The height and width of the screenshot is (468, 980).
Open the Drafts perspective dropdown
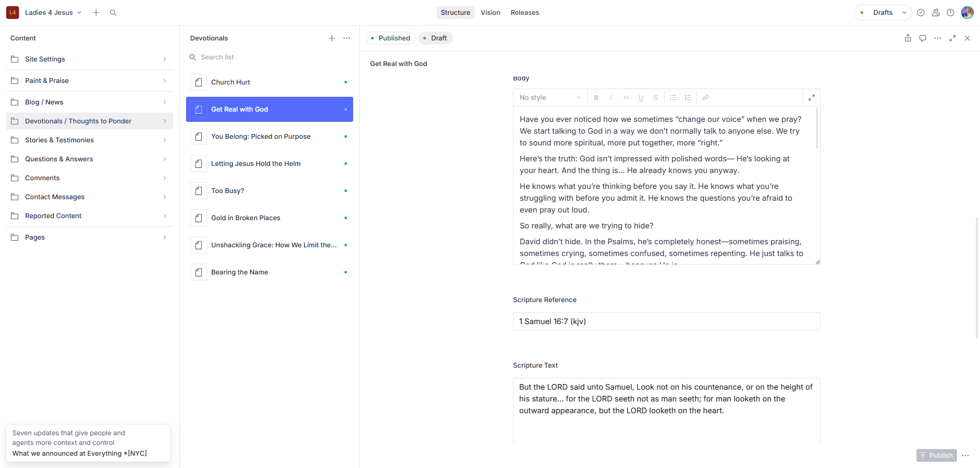click(x=883, y=13)
